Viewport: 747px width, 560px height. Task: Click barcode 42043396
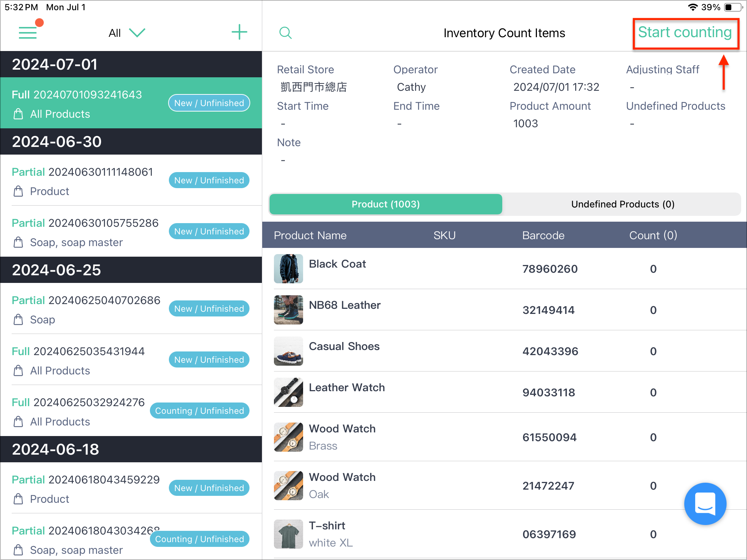pyautogui.click(x=550, y=351)
